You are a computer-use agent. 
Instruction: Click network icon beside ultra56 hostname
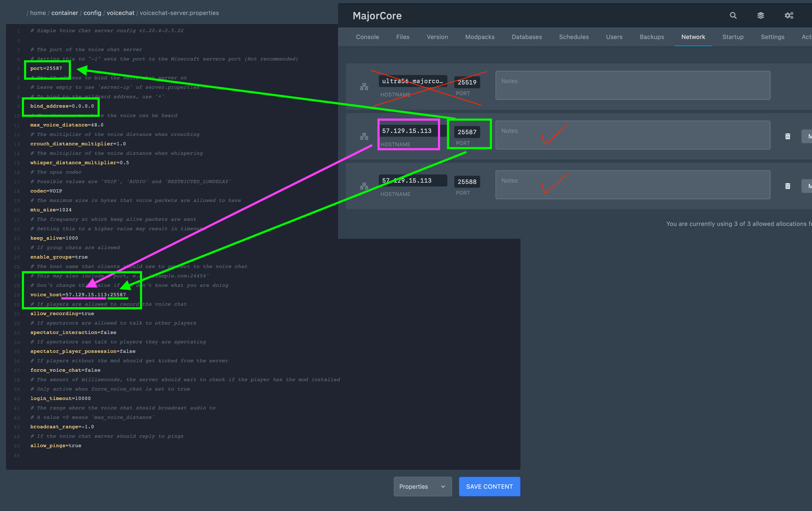tap(364, 87)
